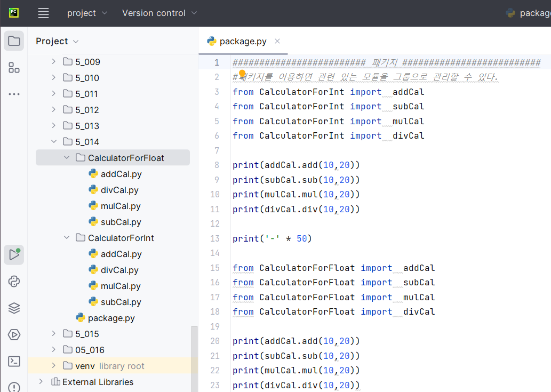Select addCal.py under CalculatorForFloat
This screenshot has height=392, width=551.
121,174
